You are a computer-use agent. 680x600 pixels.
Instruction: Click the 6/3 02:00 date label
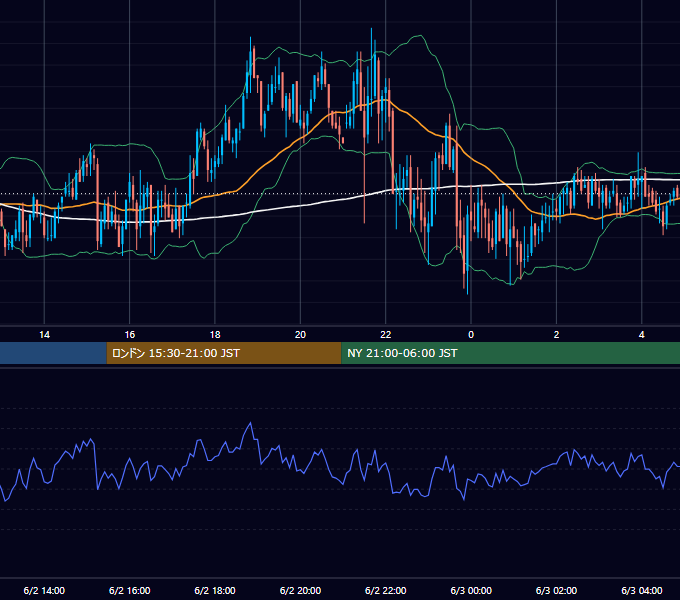pos(556,590)
